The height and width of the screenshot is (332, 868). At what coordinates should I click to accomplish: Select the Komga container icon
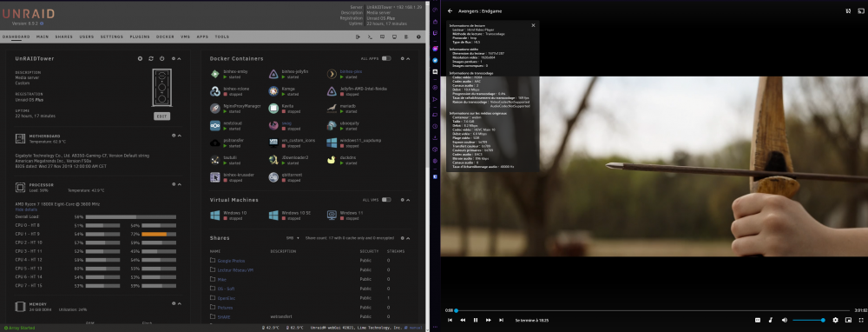(273, 91)
